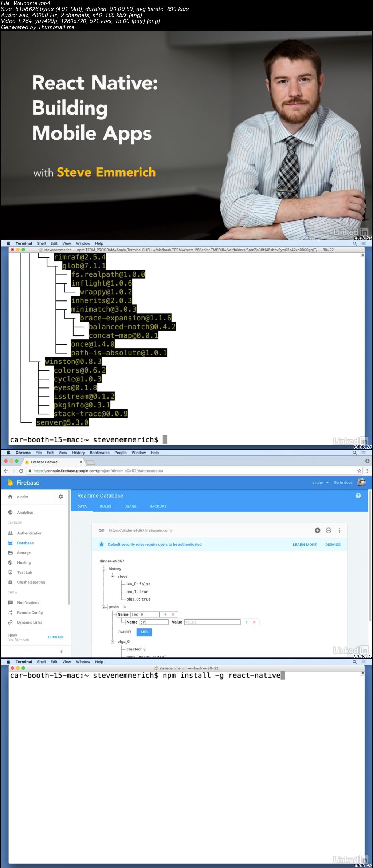373x868 pixels.
Task: Open Apple menu in Chrome's menu bar
Action: [x=8, y=453]
